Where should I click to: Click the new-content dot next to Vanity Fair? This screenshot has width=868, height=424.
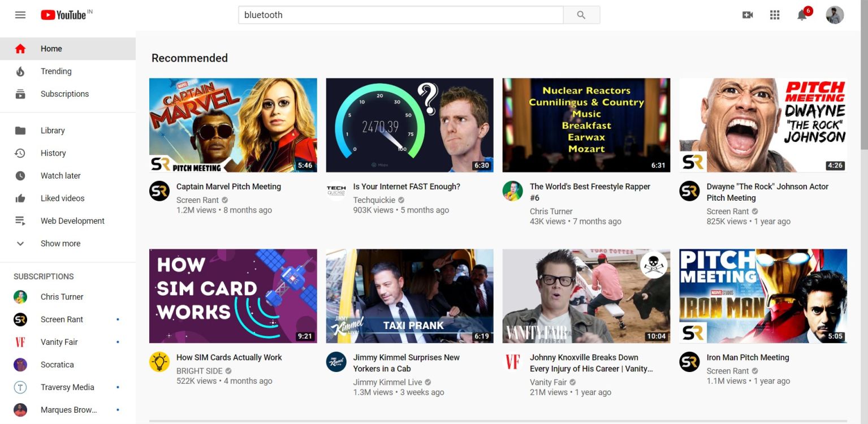[x=118, y=342]
